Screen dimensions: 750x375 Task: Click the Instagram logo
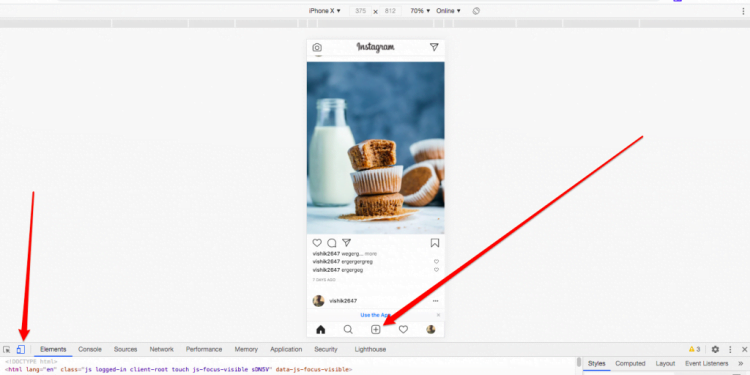375,47
